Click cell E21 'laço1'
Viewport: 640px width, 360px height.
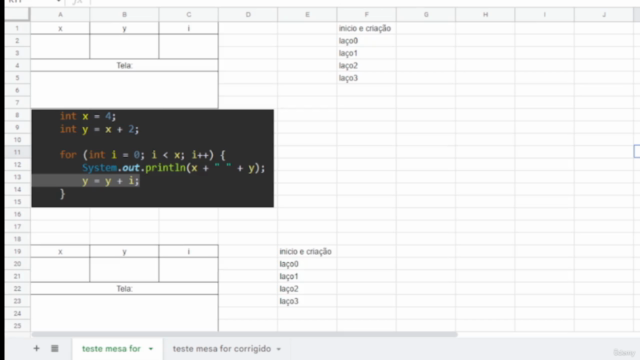(x=307, y=276)
